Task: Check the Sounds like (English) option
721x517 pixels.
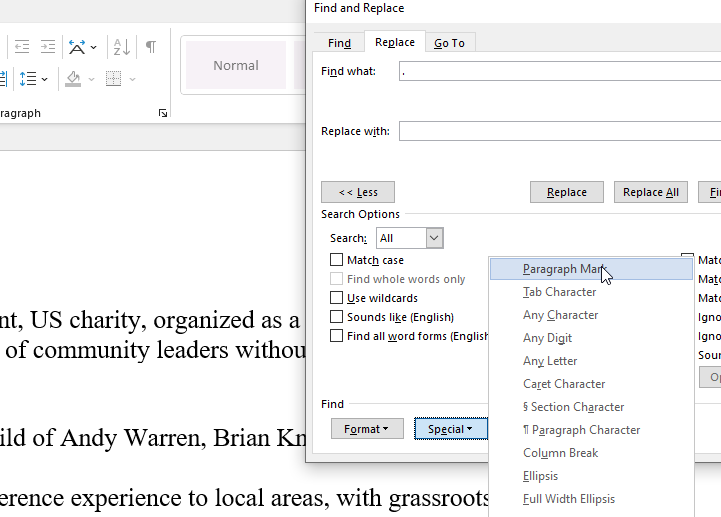Action: point(337,317)
